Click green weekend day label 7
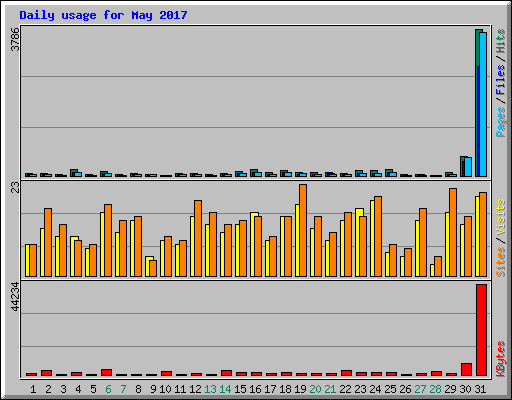 click(x=123, y=389)
